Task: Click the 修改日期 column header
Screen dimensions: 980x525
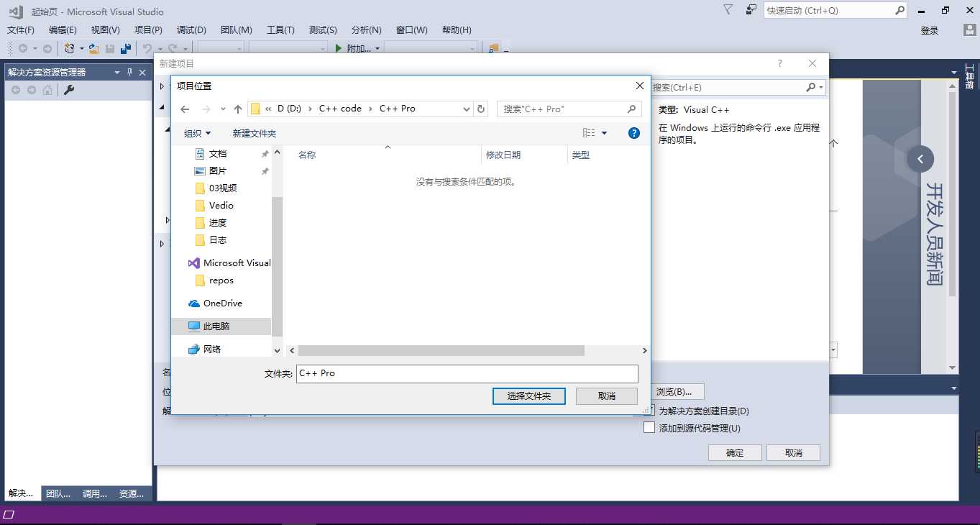Action: pyautogui.click(x=503, y=155)
